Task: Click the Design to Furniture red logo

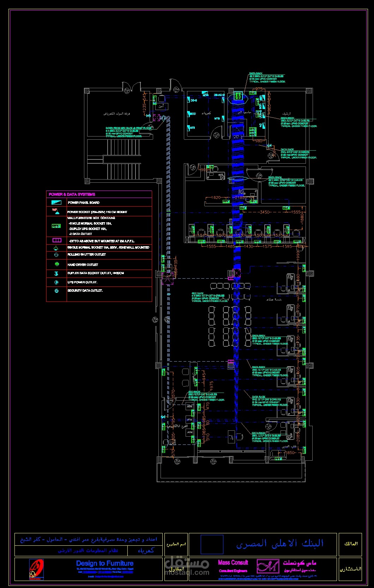Action: (x=36, y=569)
